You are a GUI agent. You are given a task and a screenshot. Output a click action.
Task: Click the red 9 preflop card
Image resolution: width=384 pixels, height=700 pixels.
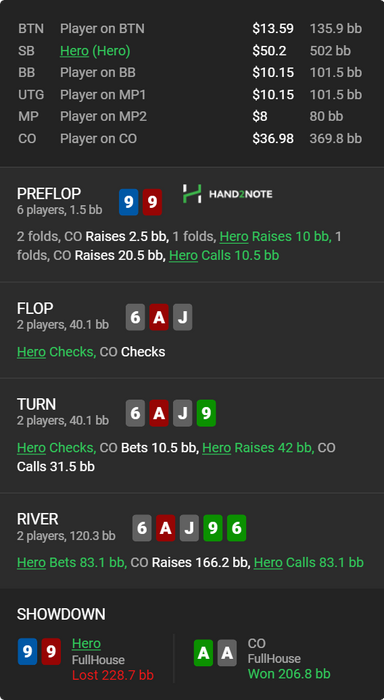coord(152,202)
